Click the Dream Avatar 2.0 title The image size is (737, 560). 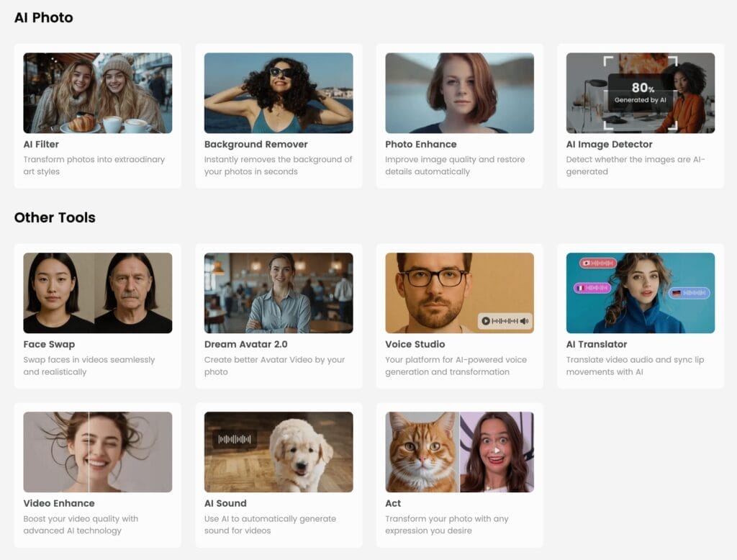(x=246, y=344)
